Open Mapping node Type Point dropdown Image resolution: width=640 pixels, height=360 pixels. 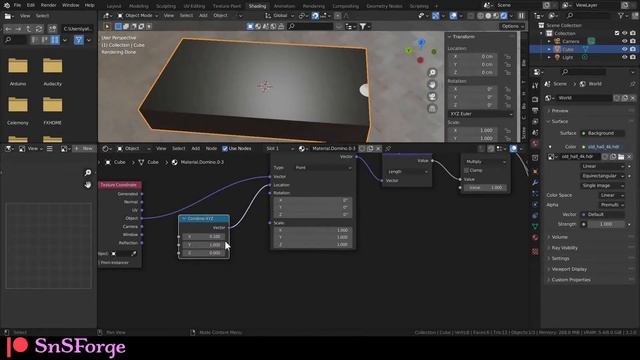tap(322, 168)
